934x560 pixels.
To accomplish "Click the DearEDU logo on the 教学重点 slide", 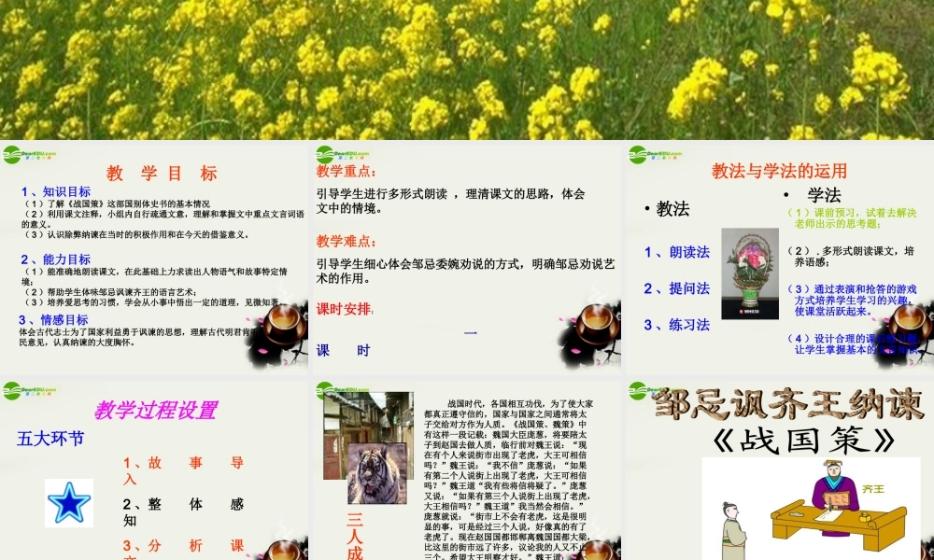I will point(343,155).
